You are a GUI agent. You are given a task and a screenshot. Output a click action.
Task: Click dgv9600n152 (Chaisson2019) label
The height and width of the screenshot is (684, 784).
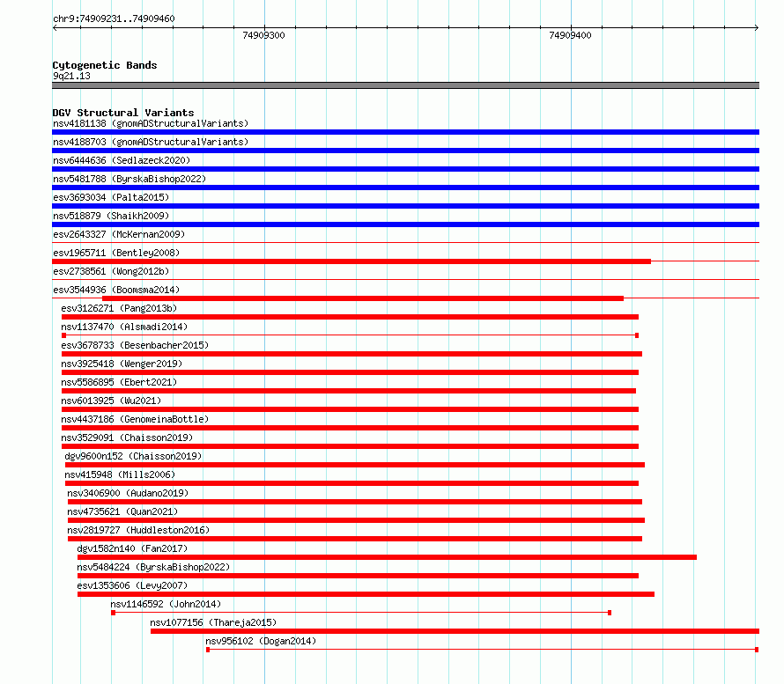point(133,456)
